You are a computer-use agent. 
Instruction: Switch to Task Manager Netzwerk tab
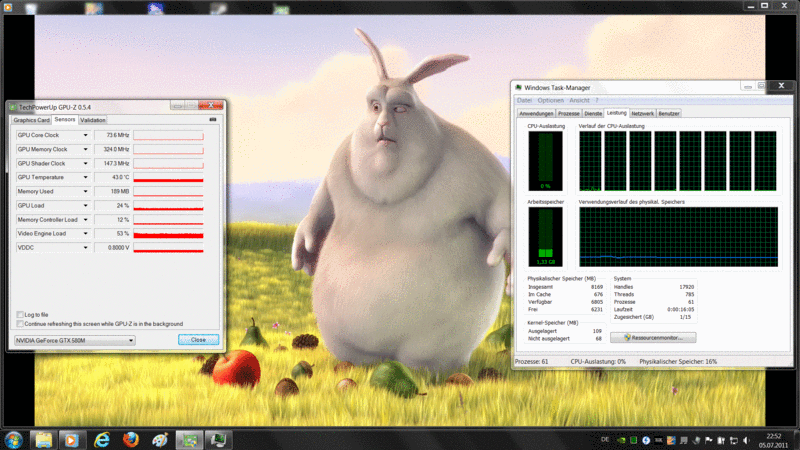[x=642, y=114]
